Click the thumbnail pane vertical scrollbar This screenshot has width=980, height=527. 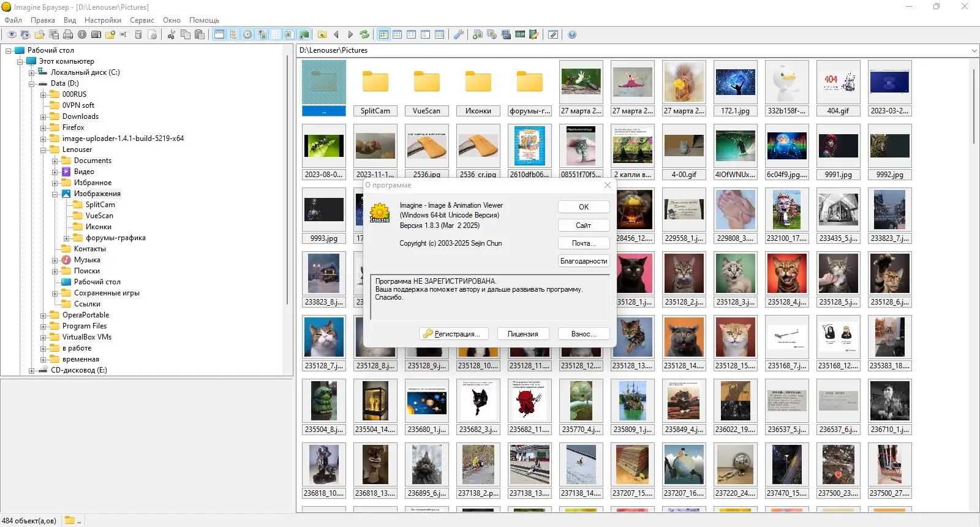pos(974,107)
